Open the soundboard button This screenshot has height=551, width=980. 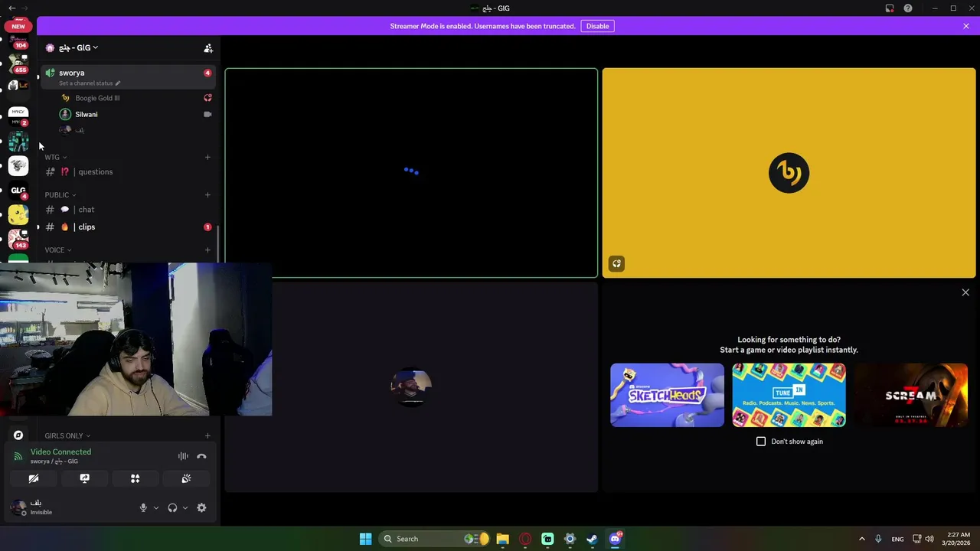(x=186, y=478)
